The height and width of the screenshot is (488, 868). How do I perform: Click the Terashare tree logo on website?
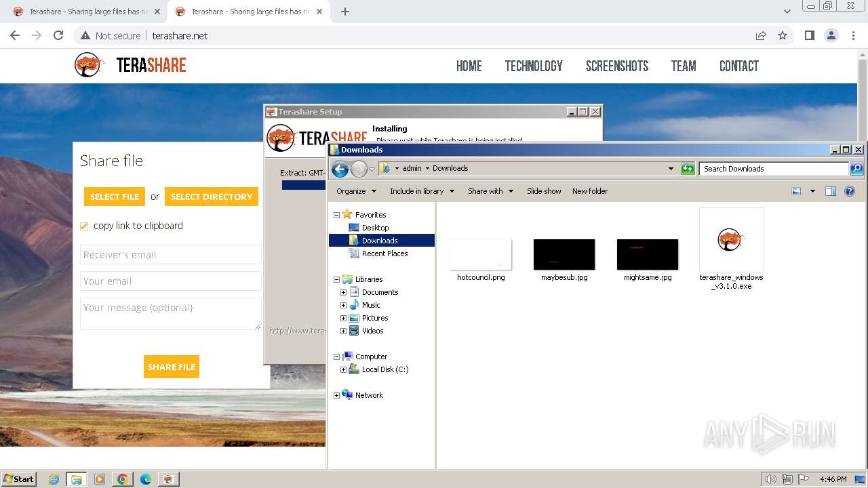coord(89,65)
